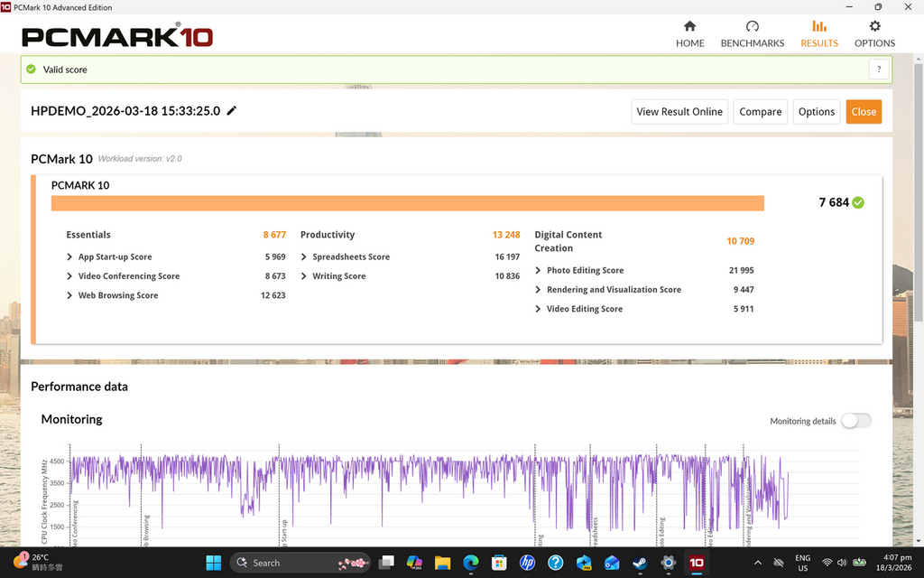
Task: Switch to the Results tab
Action: (818, 34)
